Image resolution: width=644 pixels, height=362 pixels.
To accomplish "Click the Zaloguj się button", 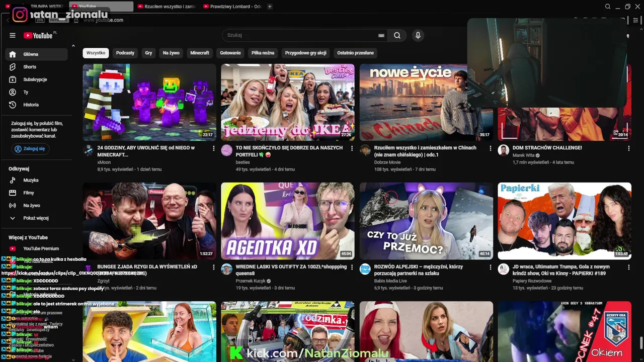I will click(x=30, y=149).
